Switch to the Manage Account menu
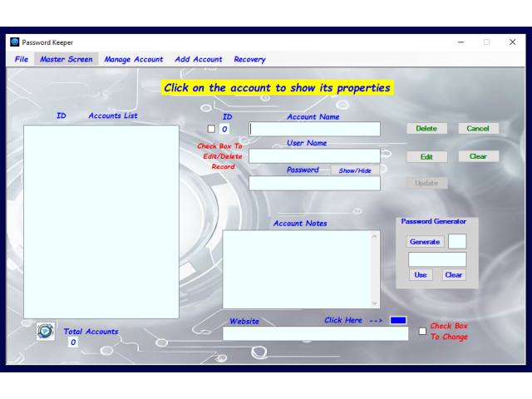This screenshot has height=399, width=532. click(x=133, y=59)
